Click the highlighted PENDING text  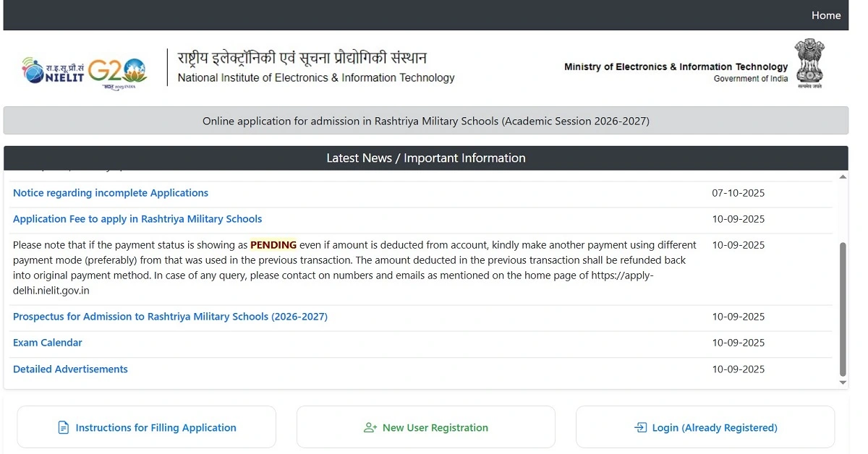point(273,244)
